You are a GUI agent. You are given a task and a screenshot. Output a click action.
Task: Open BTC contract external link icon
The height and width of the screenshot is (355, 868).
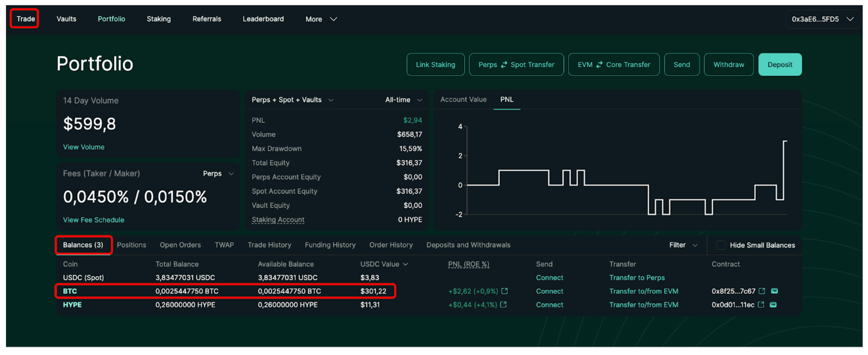coord(762,291)
